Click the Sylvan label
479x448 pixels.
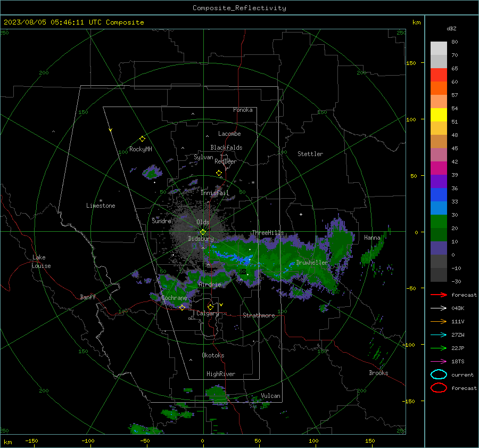203,158
